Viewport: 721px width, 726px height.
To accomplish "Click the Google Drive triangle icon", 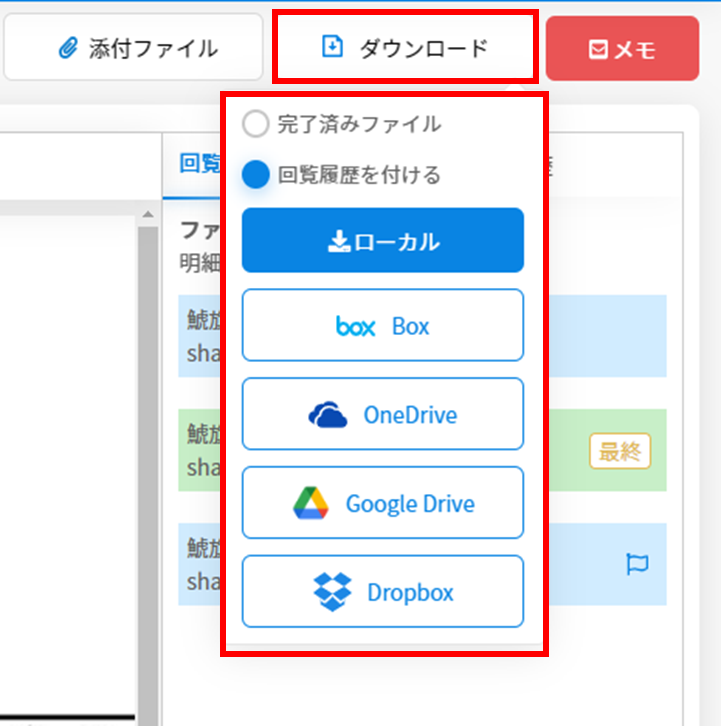I will [311, 503].
